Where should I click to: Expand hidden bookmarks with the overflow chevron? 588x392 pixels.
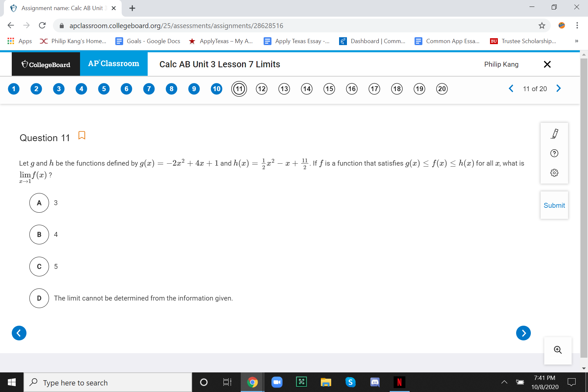pyautogui.click(x=576, y=41)
